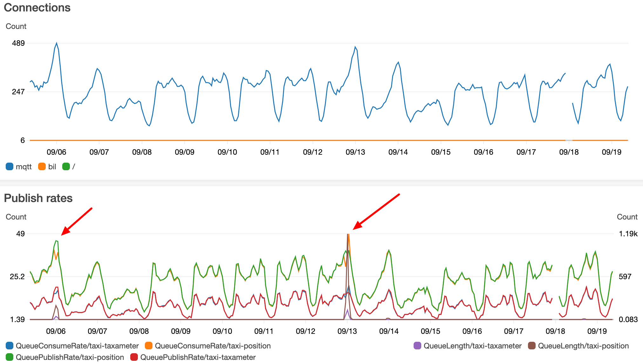Toggle the QueuePublishRate/taxi-taxameter red swatch
The height and width of the screenshot is (364, 643).
click(134, 357)
